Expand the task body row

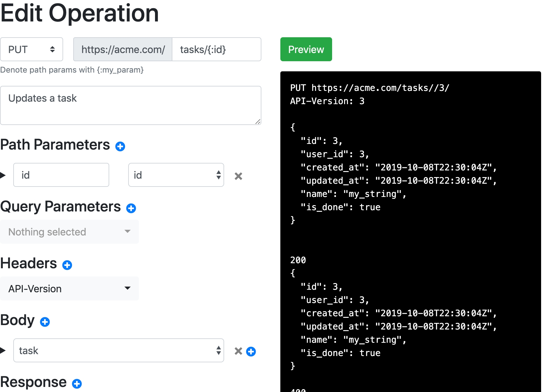pos(3,350)
